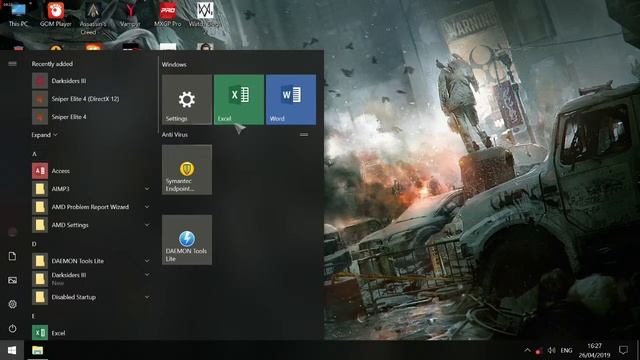Image resolution: width=640 pixels, height=360 pixels.
Task: Open the Settings tile
Action: point(187,99)
